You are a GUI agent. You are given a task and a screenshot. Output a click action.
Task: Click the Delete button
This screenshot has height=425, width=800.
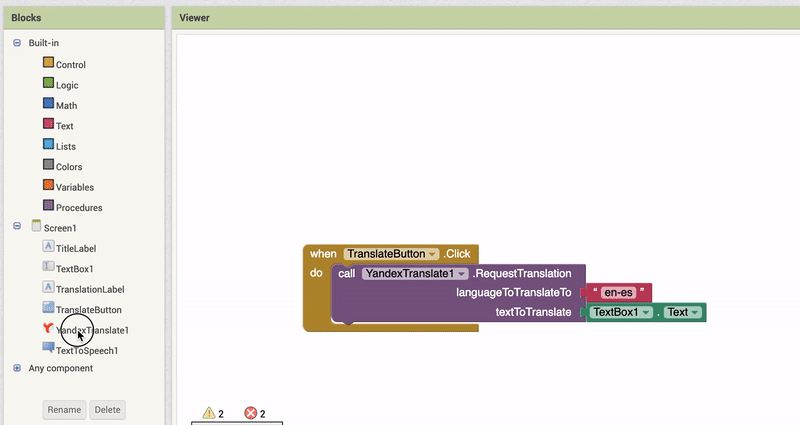coord(108,410)
